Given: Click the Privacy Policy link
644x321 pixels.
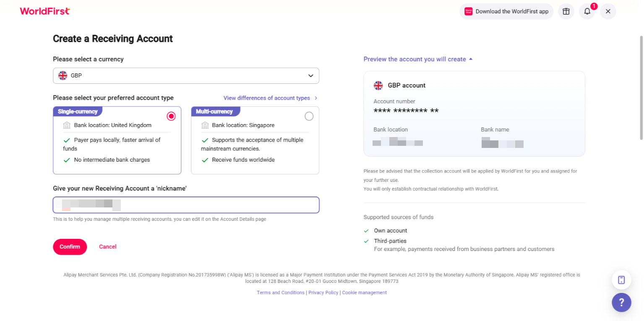Looking at the screenshot, I should (323, 293).
